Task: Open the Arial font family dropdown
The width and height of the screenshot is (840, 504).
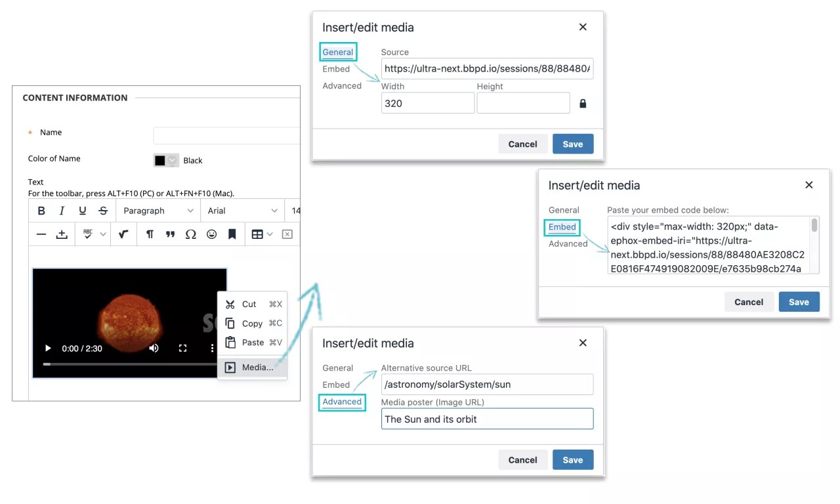Action: [x=243, y=211]
